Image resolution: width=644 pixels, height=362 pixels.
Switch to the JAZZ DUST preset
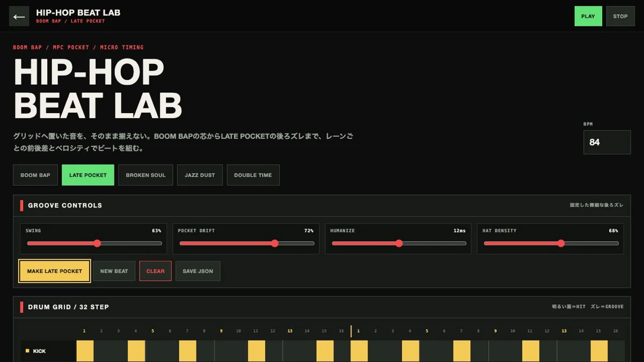(200, 175)
